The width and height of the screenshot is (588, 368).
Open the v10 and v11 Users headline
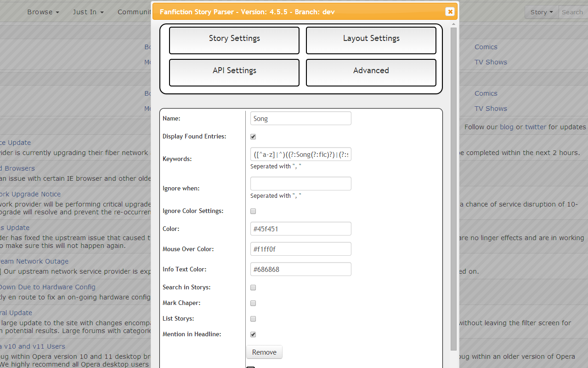click(x=33, y=346)
